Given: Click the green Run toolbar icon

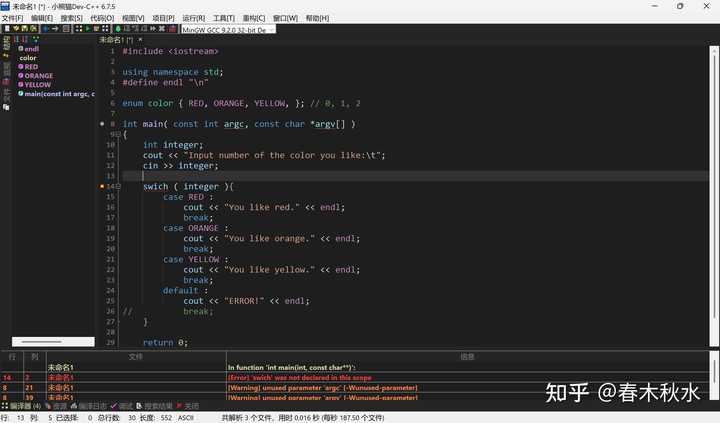Looking at the screenshot, I should click(88, 28).
